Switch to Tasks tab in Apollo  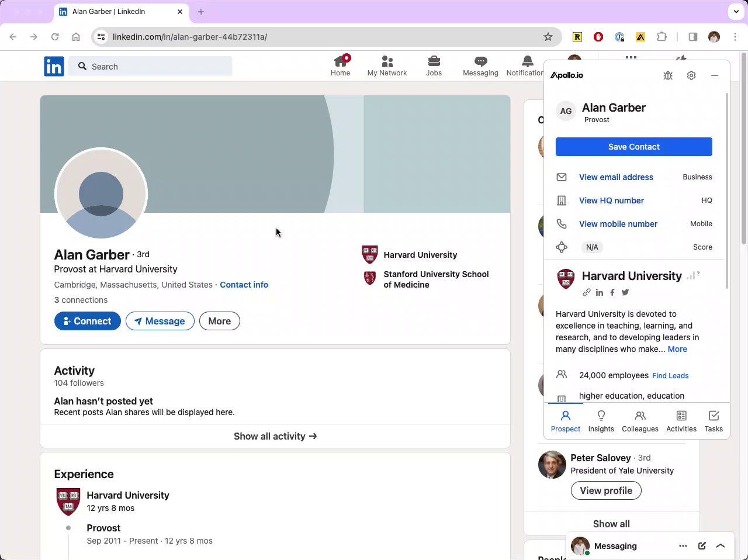tap(714, 421)
